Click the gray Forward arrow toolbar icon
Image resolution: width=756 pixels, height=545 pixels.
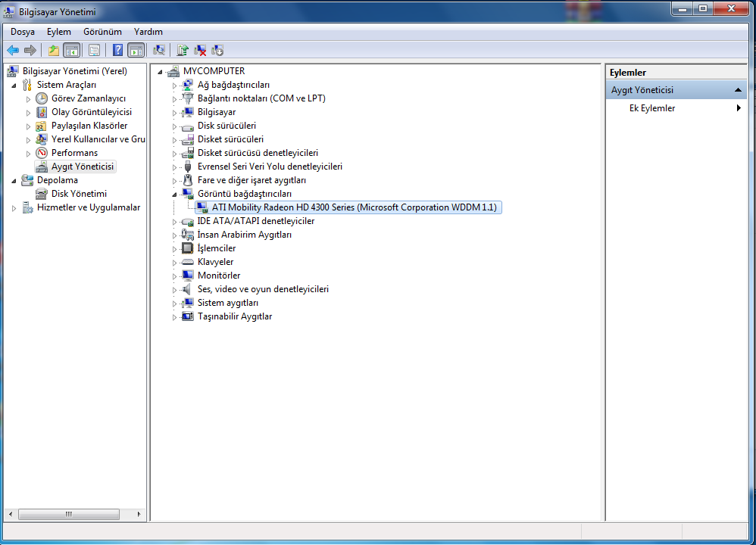click(30, 50)
